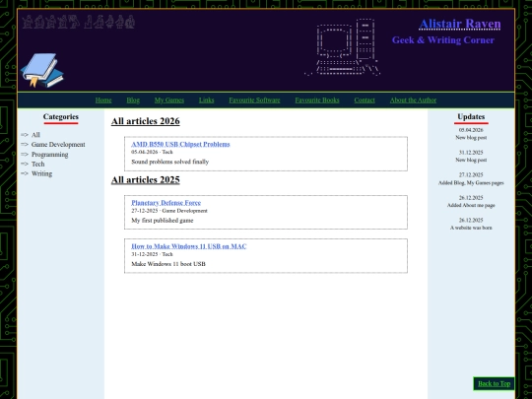Image resolution: width=532 pixels, height=399 pixels.
Task: Open the Favourite Books page
Action: click(x=317, y=100)
